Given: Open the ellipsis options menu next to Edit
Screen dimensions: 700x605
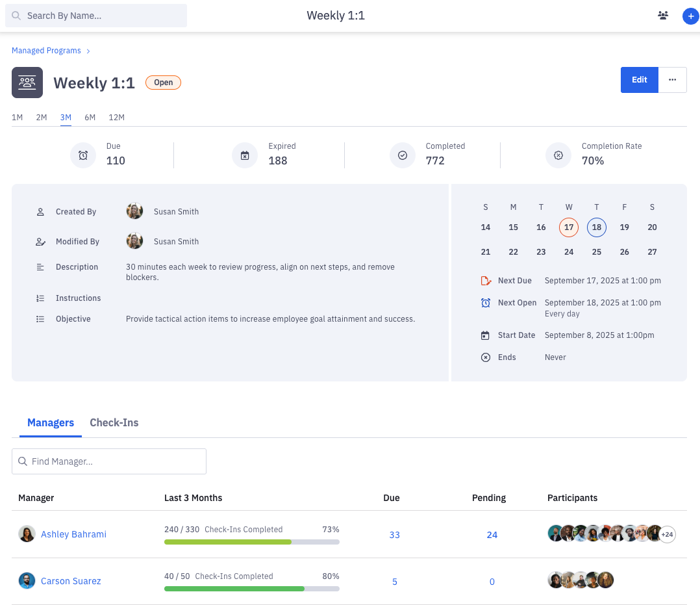Looking at the screenshot, I should click(672, 79).
